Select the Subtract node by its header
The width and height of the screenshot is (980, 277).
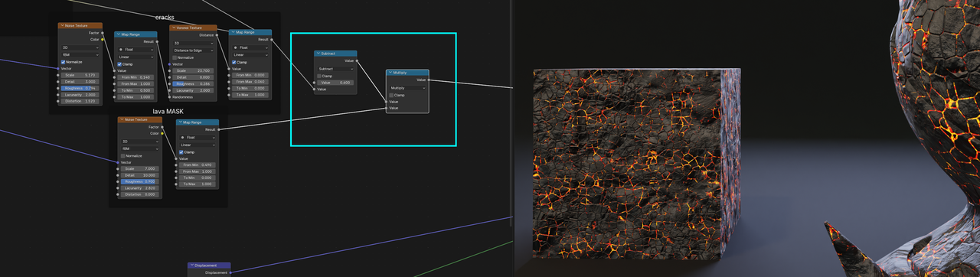point(335,54)
